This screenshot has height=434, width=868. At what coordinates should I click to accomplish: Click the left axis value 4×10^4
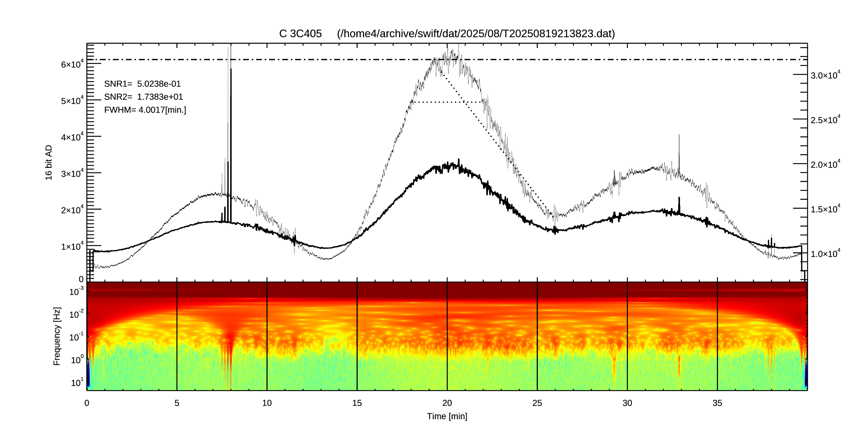72,136
